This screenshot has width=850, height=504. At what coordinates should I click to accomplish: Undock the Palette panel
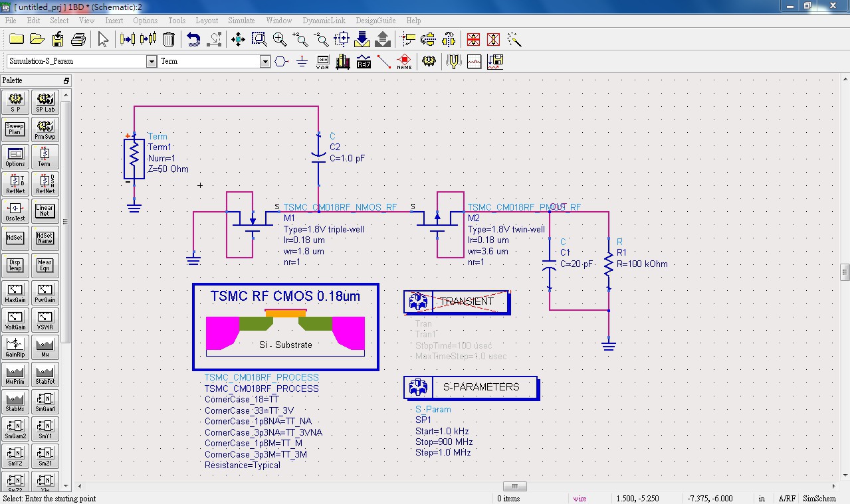(x=66, y=80)
